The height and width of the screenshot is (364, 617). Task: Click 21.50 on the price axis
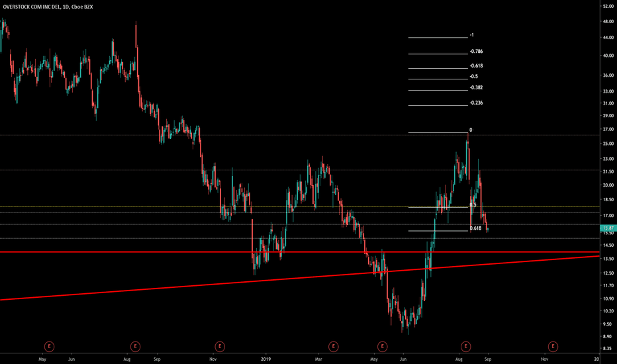(608, 172)
